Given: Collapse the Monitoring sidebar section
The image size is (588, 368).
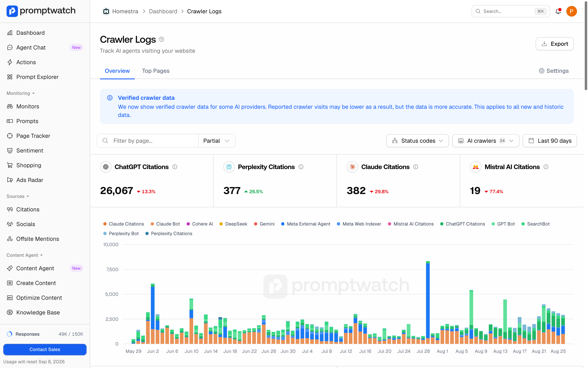Looking at the screenshot, I should [21, 93].
